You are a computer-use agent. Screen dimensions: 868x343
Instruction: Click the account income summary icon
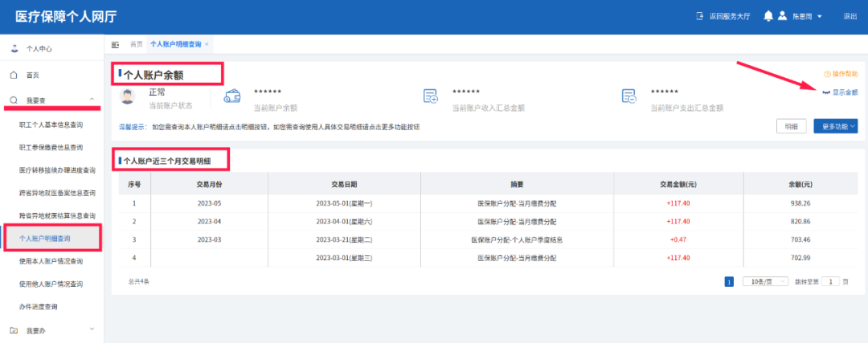[x=431, y=96]
